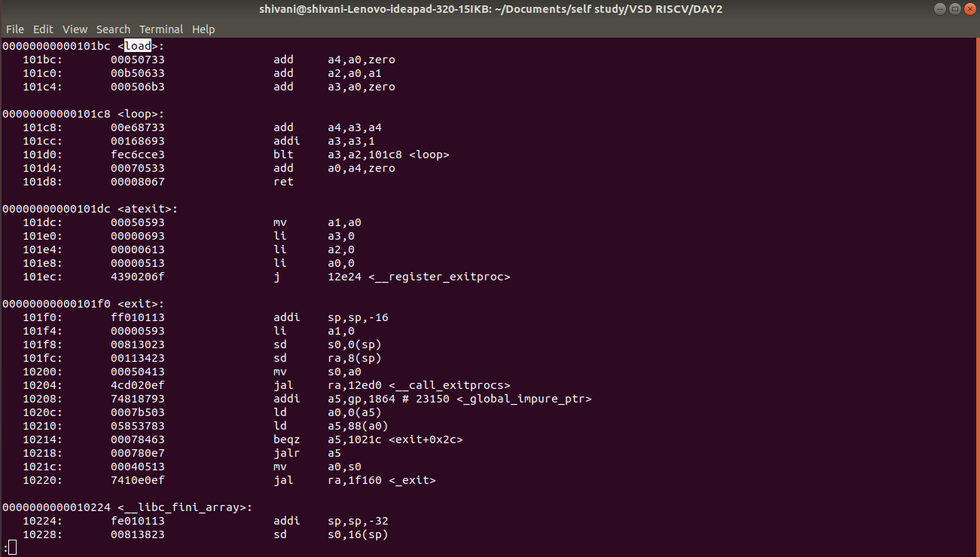This screenshot has width=980, height=557.
Task: Open the Search menu
Action: pos(113,29)
